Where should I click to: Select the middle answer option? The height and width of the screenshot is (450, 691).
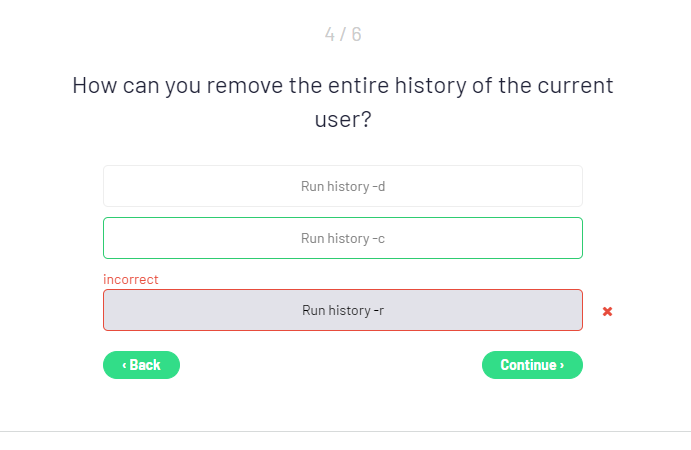pyautogui.click(x=342, y=238)
